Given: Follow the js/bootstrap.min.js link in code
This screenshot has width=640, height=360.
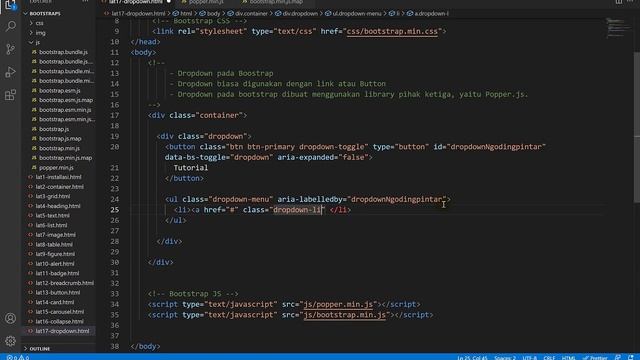Looking at the screenshot, I should (x=345, y=315).
